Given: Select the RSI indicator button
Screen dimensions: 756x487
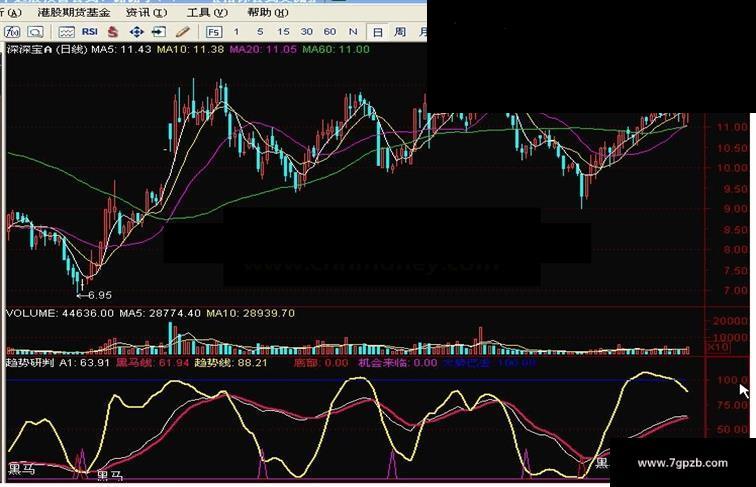Looking at the screenshot, I should (90, 32).
